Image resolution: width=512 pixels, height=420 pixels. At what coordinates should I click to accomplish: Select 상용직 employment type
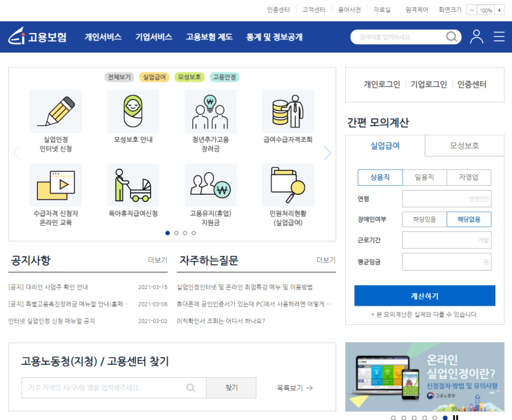(x=380, y=178)
